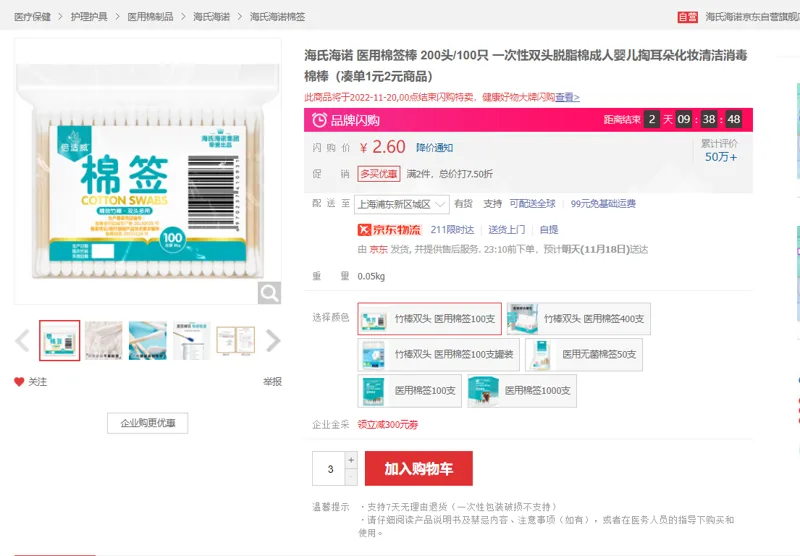
Task: Go to 海氏海诺棉签 breadcrumb
Action: click(278, 17)
